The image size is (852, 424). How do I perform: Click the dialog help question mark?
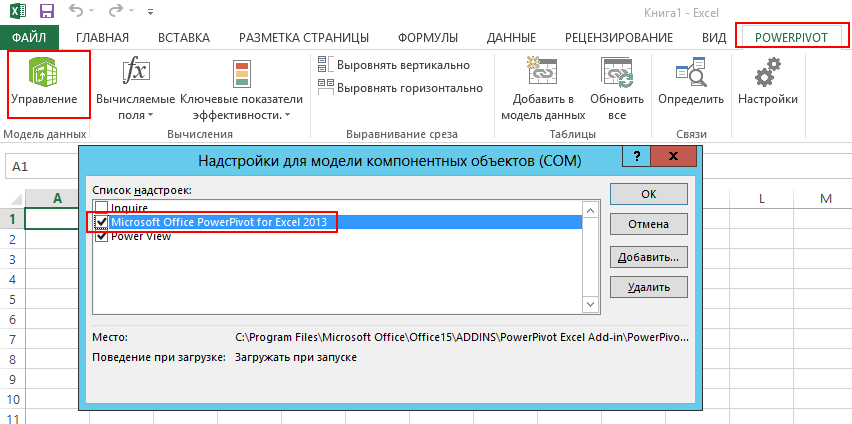pyautogui.click(x=636, y=155)
